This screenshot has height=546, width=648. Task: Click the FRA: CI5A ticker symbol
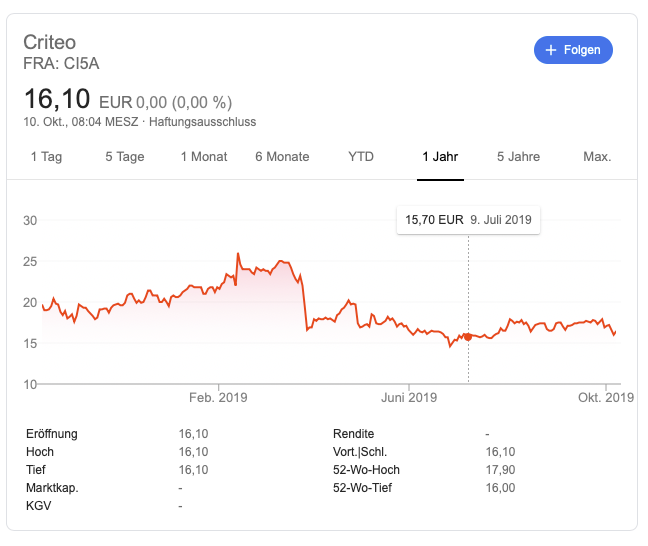61,64
